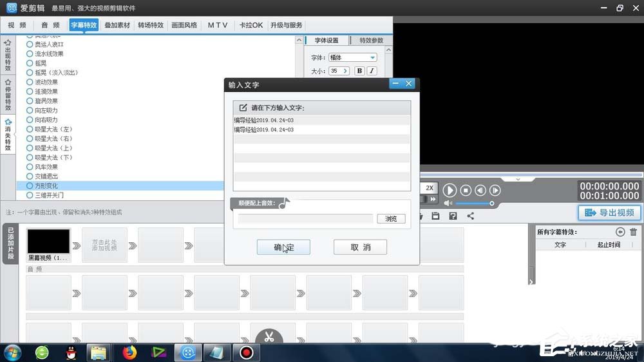
Task: Click the trash icon in the subtitle effects panel
Action: (x=634, y=232)
